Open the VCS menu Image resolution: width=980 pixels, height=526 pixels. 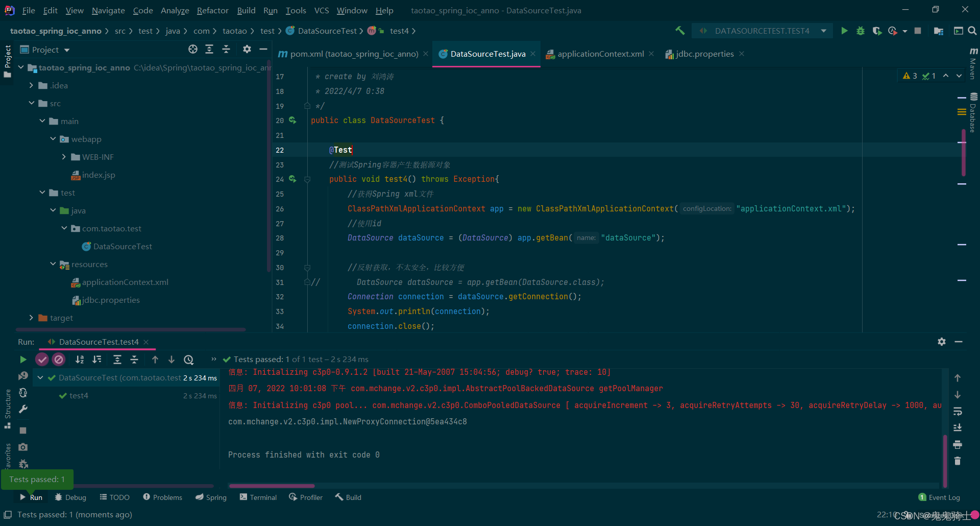pos(322,10)
